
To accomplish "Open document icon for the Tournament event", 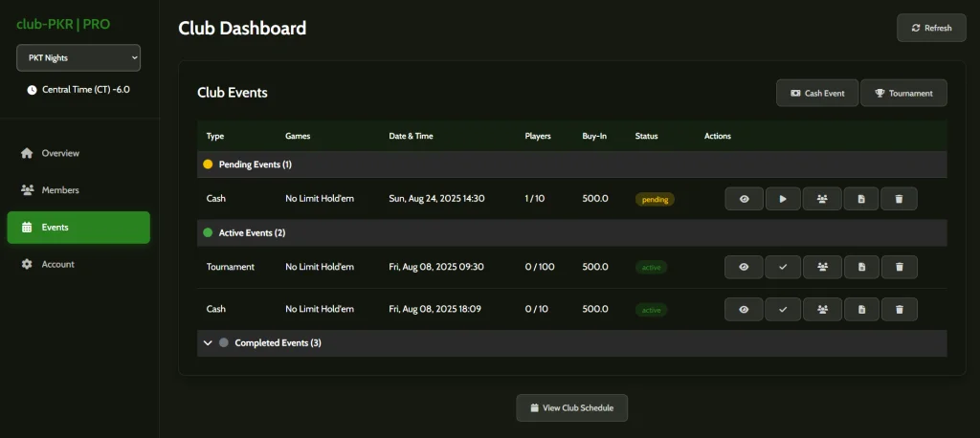I will click(861, 268).
